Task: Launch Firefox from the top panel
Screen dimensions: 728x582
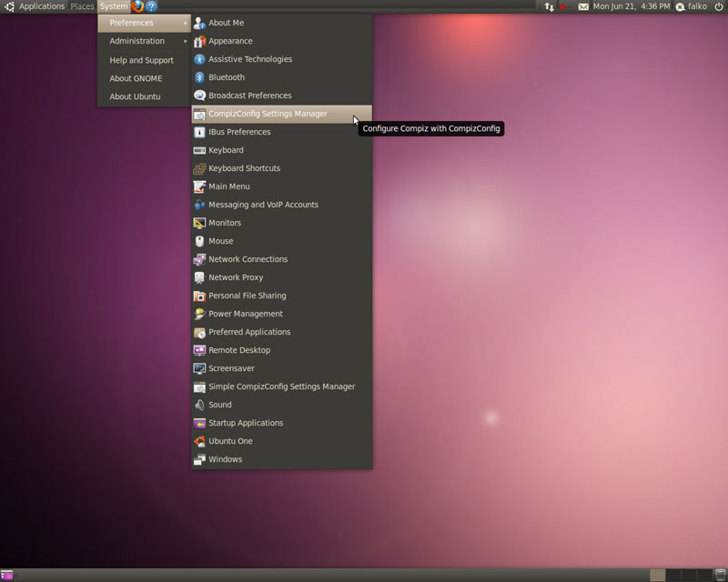Action: pyautogui.click(x=137, y=6)
